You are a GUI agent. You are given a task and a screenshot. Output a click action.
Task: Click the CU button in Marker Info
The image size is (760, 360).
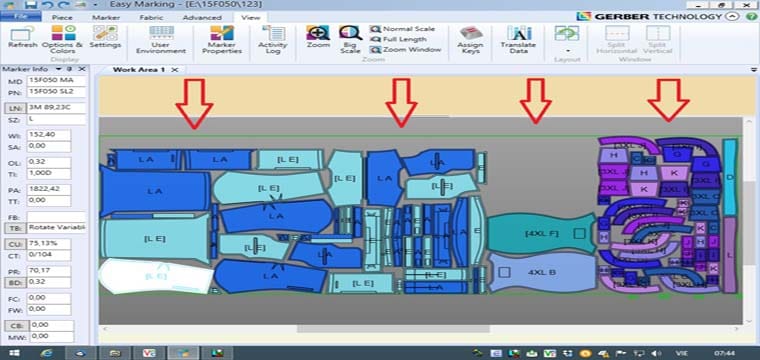click(14, 244)
